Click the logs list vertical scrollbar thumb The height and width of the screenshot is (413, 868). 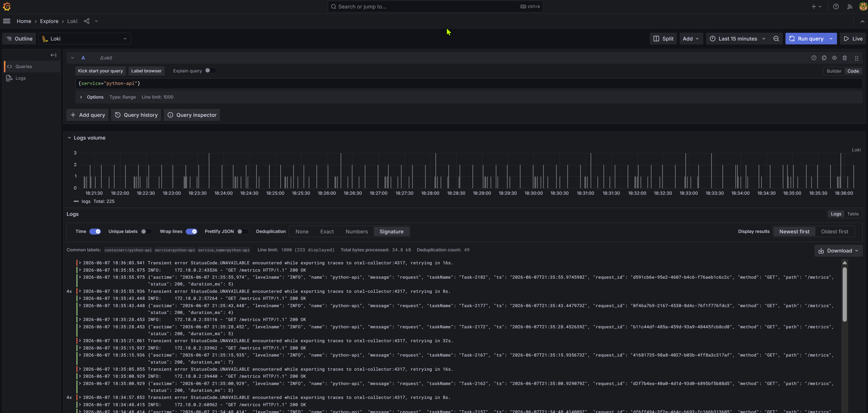point(845,295)
